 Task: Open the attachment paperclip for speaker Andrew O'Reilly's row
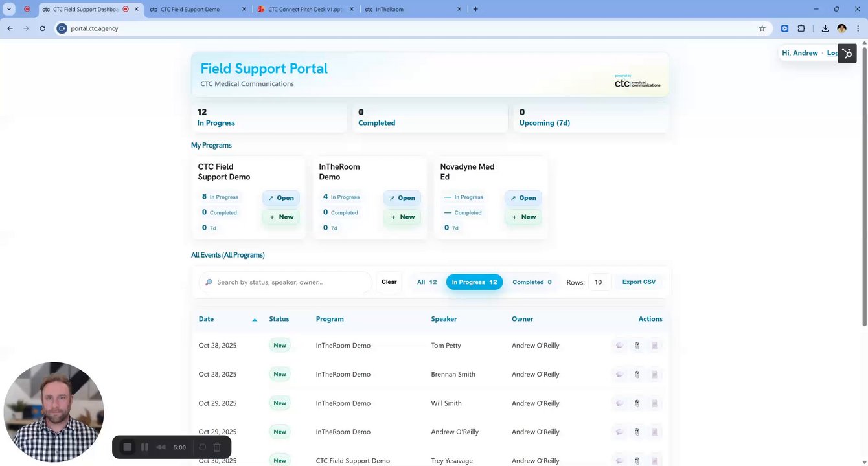click(x=637, y=432)
